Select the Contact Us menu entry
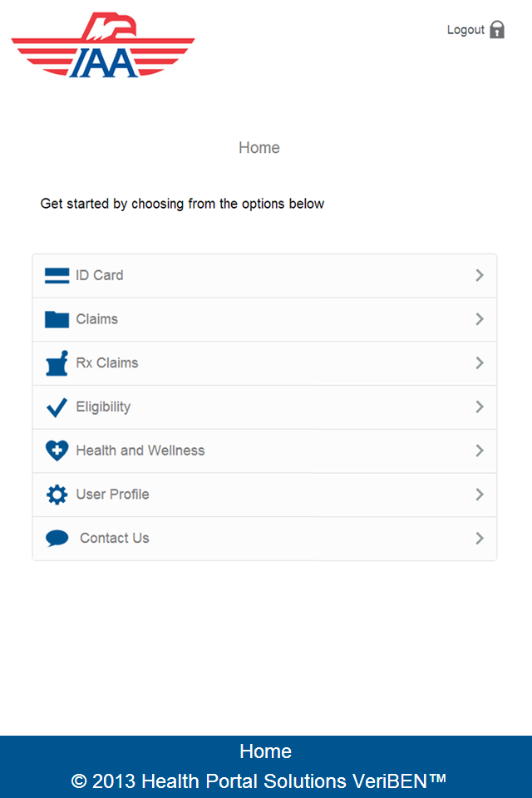Viewport: 532px width, 798px height. (x=115, y=539)
